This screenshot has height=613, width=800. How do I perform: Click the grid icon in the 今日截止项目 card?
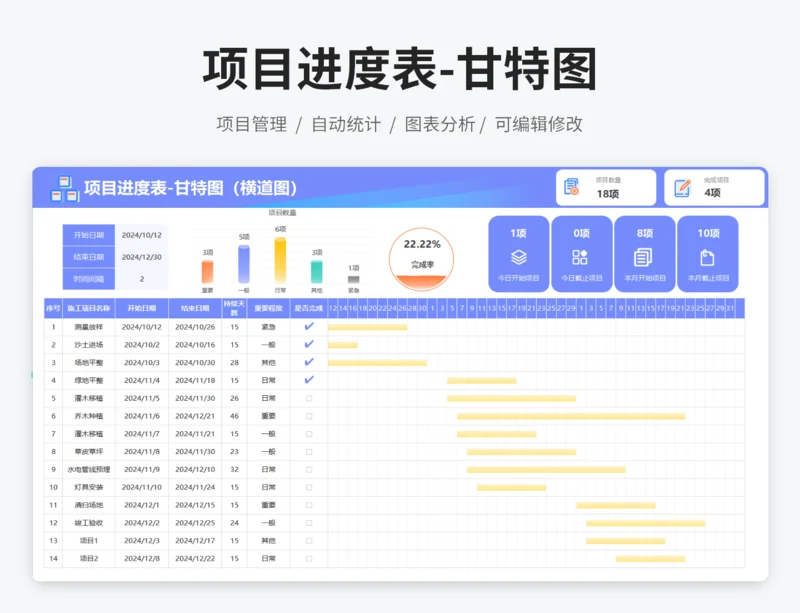[x=580, y=257]
